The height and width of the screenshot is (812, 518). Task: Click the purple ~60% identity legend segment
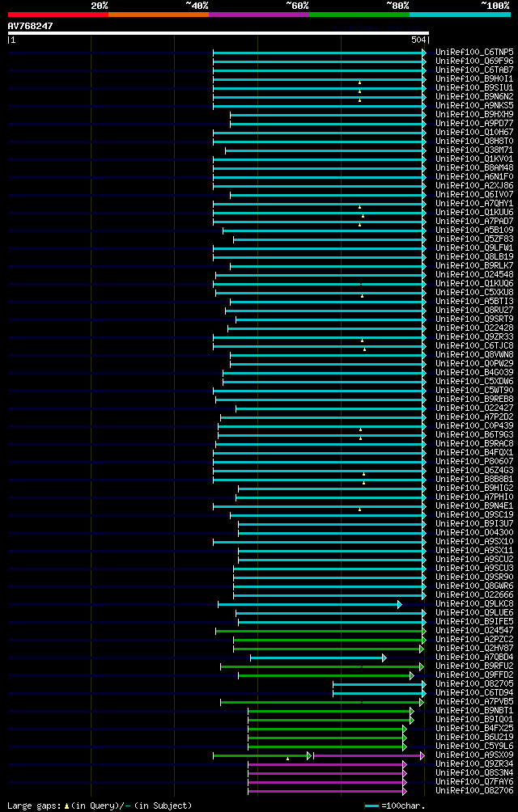coord(259,15)
